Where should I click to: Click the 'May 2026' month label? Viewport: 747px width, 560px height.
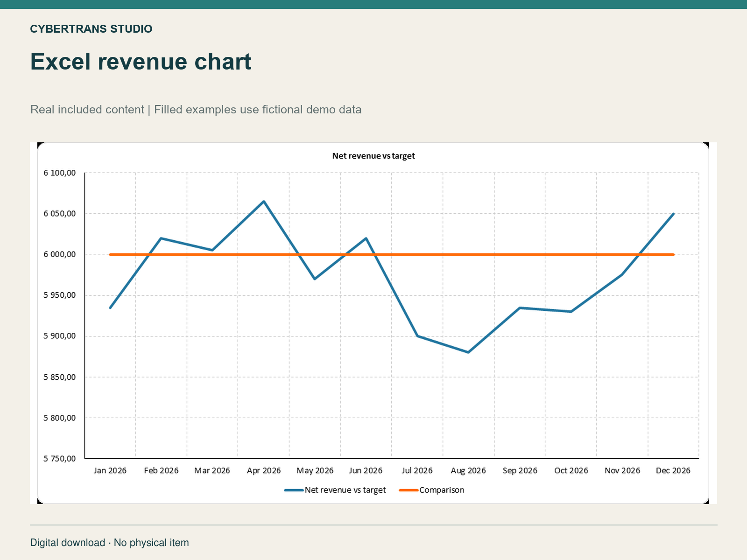315,470
